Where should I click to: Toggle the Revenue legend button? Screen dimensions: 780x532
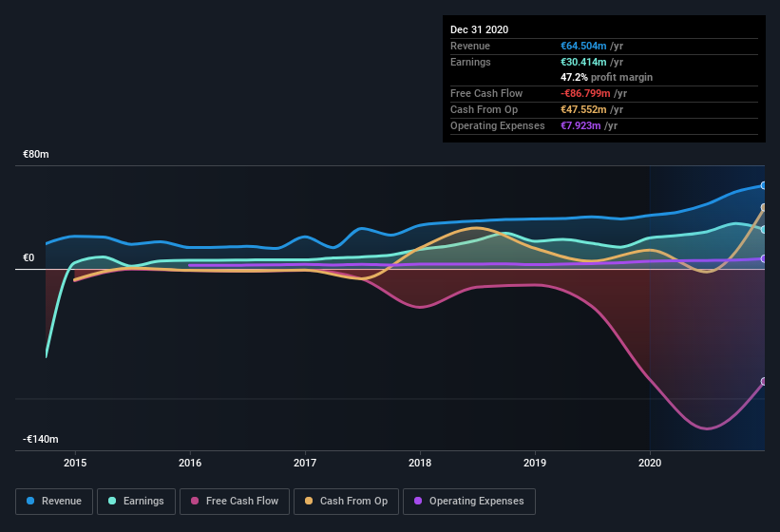click(54, 502)
